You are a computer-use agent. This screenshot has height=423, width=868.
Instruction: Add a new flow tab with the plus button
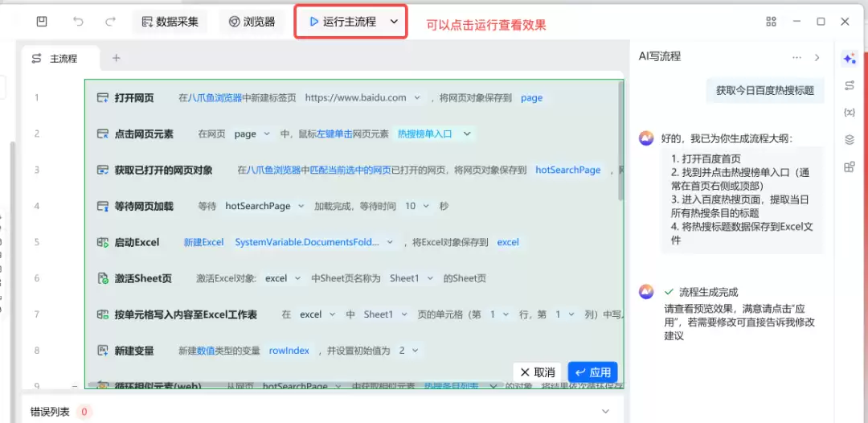pyautogui.click(x=117, y=58)
